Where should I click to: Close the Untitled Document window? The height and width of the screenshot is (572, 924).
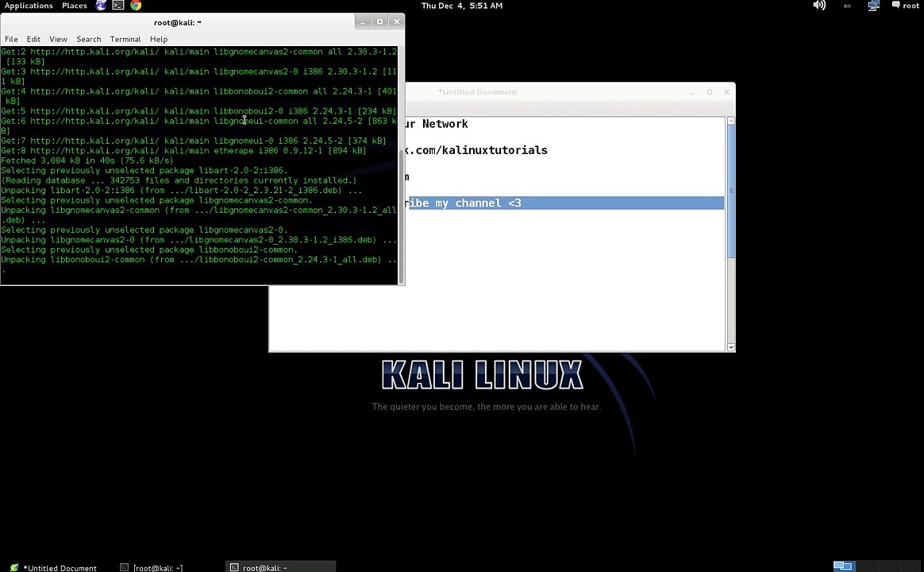726,92
